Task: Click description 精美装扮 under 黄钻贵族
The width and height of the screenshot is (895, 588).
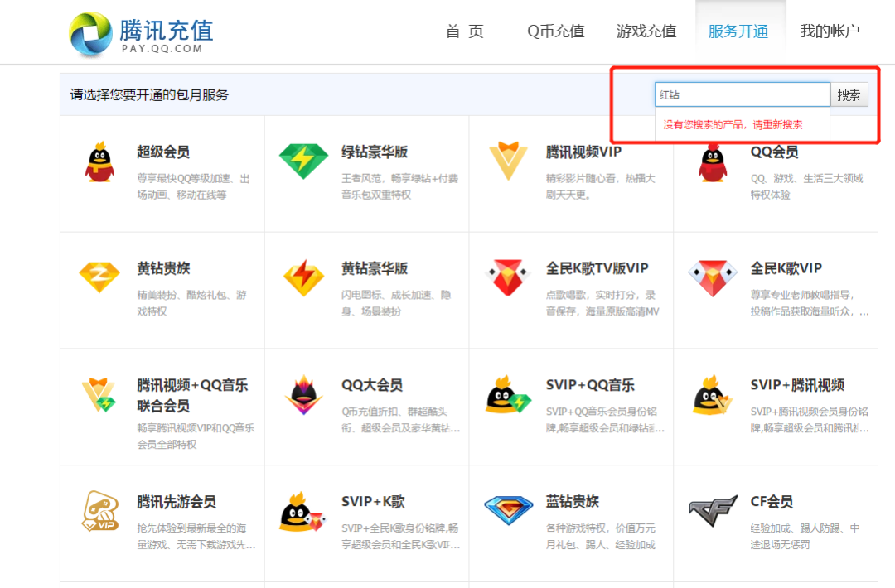Action: [x=191, y=303]
